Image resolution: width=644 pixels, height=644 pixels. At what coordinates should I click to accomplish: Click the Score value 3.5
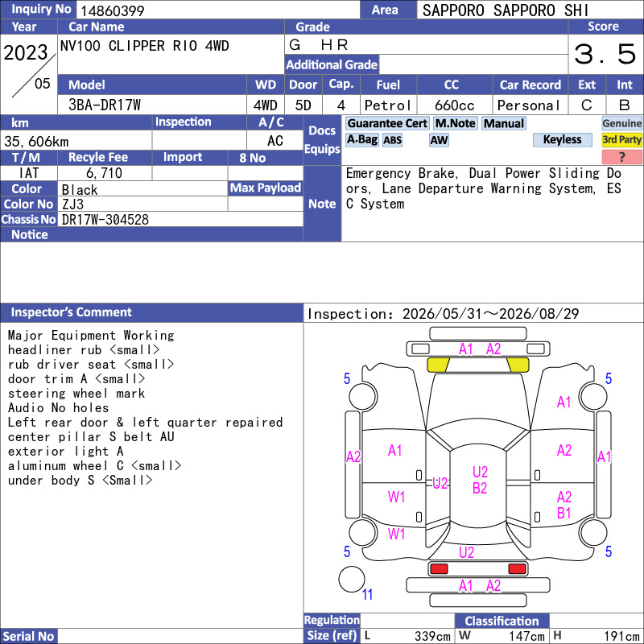[x=605, y=54]
